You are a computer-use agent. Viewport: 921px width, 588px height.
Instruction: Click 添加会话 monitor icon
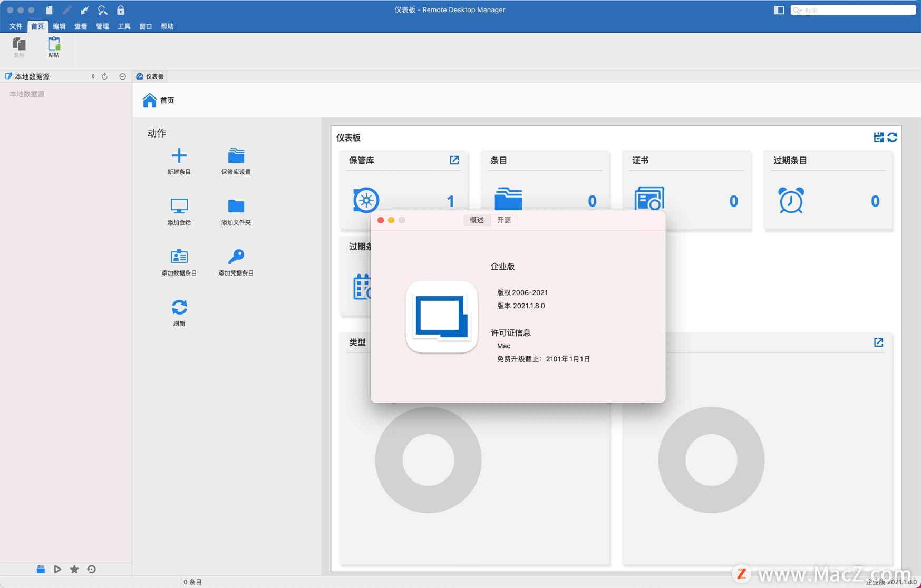point(179,206)
